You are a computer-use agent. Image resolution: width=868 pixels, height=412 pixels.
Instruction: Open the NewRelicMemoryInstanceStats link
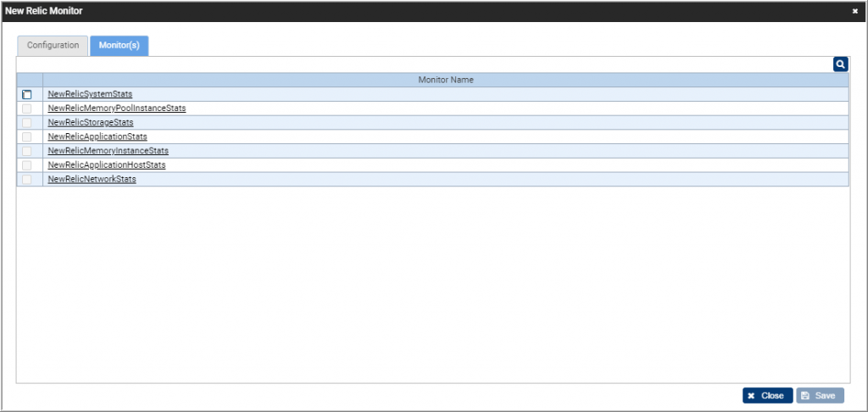tap(108, 151)
